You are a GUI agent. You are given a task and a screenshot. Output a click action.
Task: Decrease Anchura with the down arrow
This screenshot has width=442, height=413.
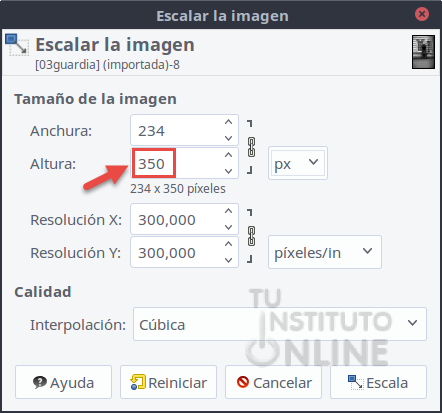point(228,138)
